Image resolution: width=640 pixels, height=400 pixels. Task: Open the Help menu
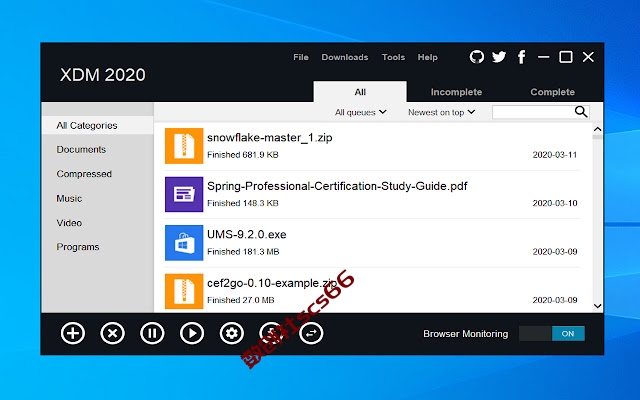point(427,57)
